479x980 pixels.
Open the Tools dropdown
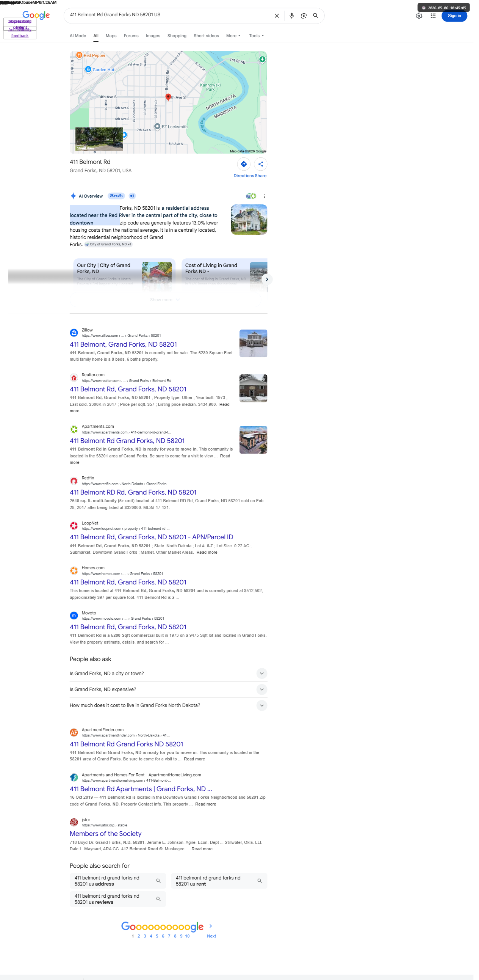click(257, 36)
